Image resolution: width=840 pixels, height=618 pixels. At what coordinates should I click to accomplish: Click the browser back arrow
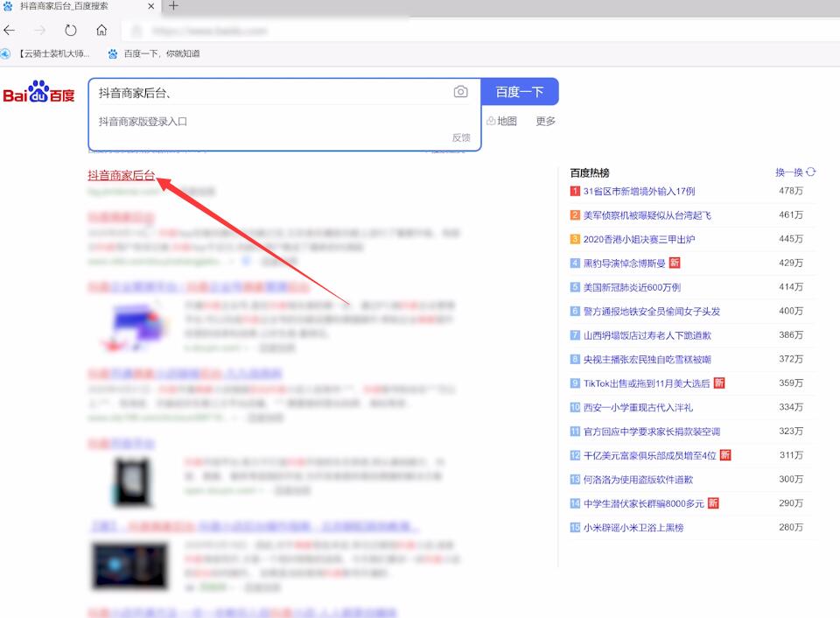click(9, 30)
